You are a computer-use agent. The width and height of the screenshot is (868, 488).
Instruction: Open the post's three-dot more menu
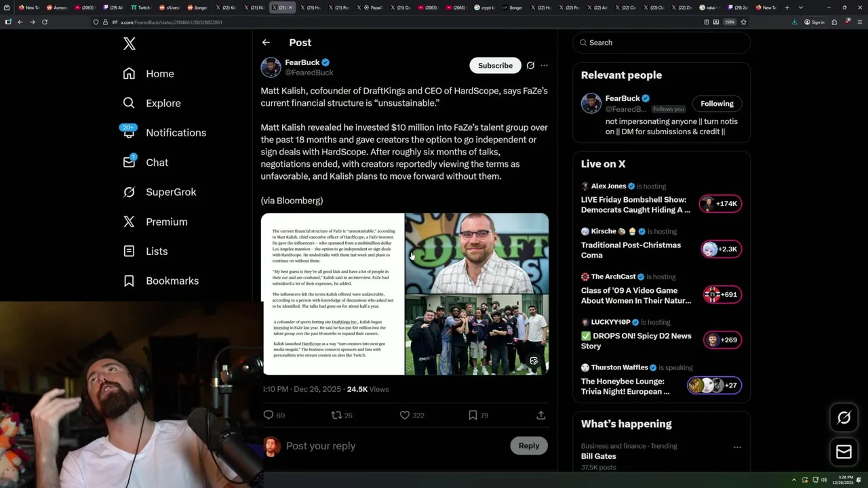pos(544,66)
